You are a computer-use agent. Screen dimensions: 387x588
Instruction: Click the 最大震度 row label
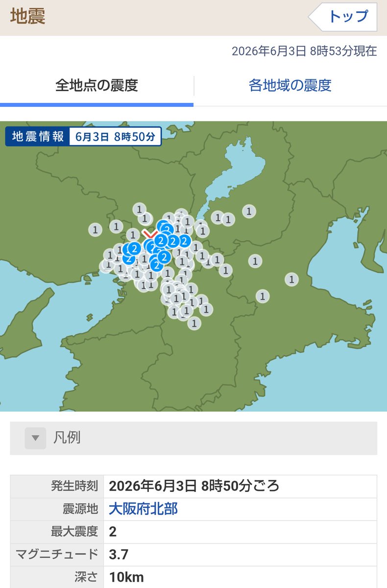tap(74, 532)
